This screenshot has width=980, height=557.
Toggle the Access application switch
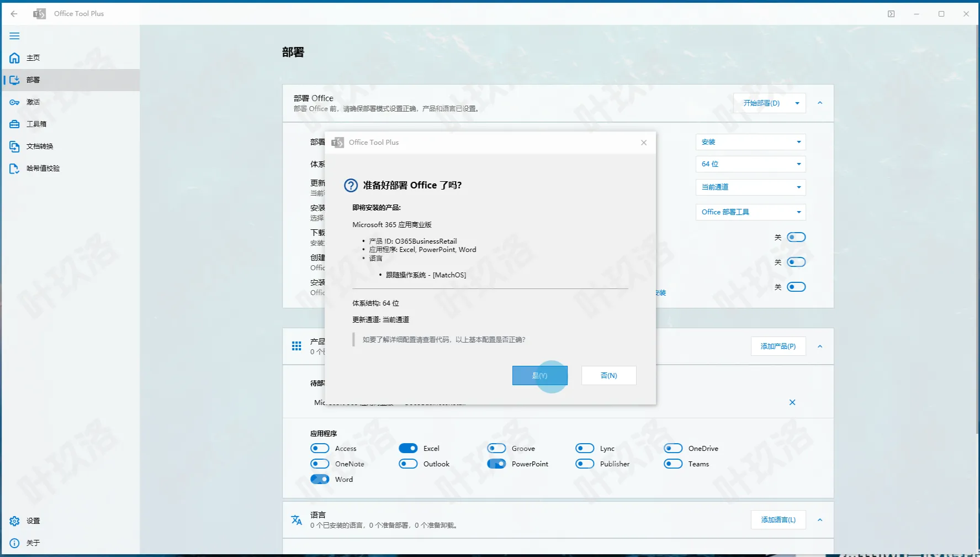point(320,448)
